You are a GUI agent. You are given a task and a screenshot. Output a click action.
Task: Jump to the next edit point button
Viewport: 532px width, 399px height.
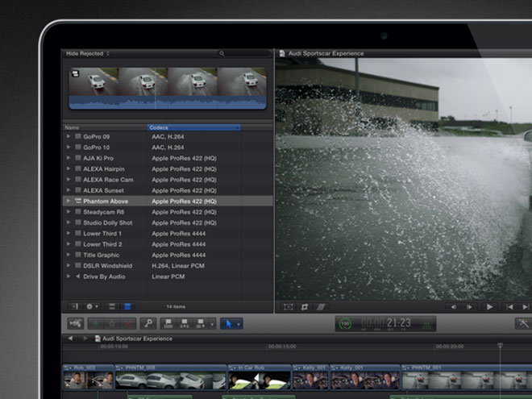[x=525, y=307]
